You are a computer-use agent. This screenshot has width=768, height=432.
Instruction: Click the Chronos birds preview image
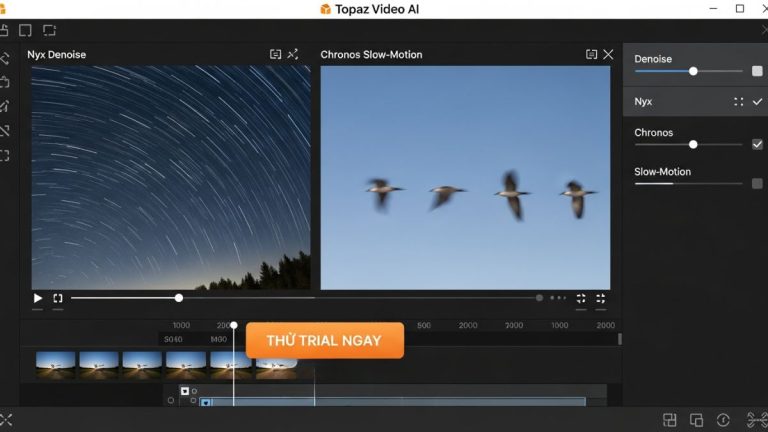pos(465,177)
